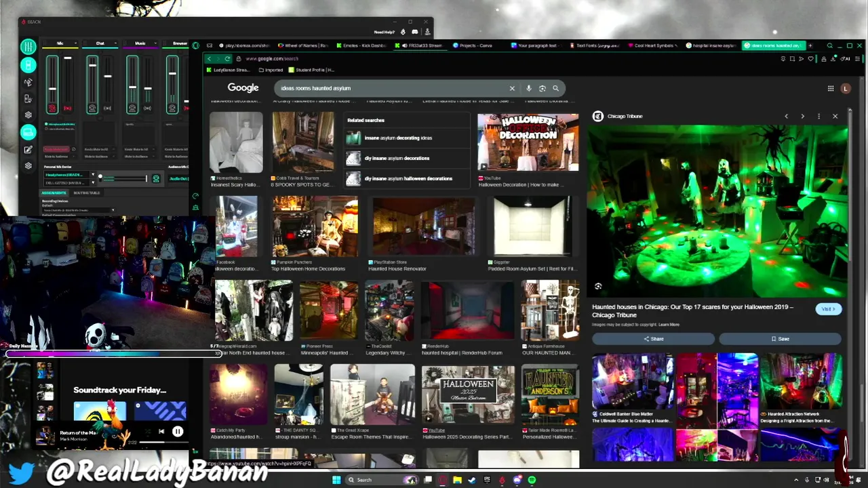Click Visit button for Chicago Tribune

(x=829, y=309)
